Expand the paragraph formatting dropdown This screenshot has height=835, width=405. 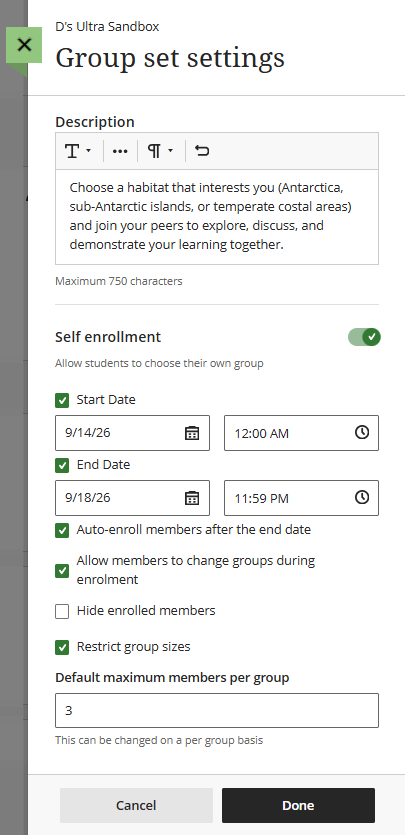[x=160, y=151]
